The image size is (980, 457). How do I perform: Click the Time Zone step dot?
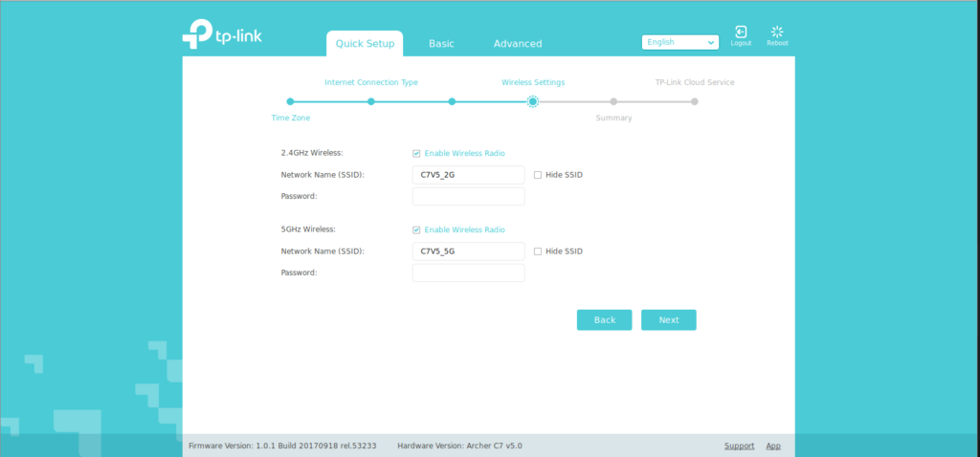(290, 101)
